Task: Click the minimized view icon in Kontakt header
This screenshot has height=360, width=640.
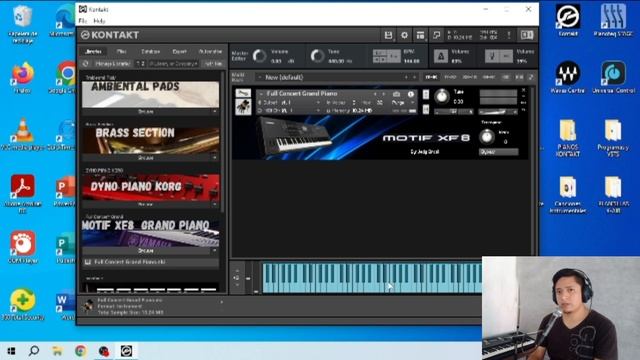Action: 436,36
